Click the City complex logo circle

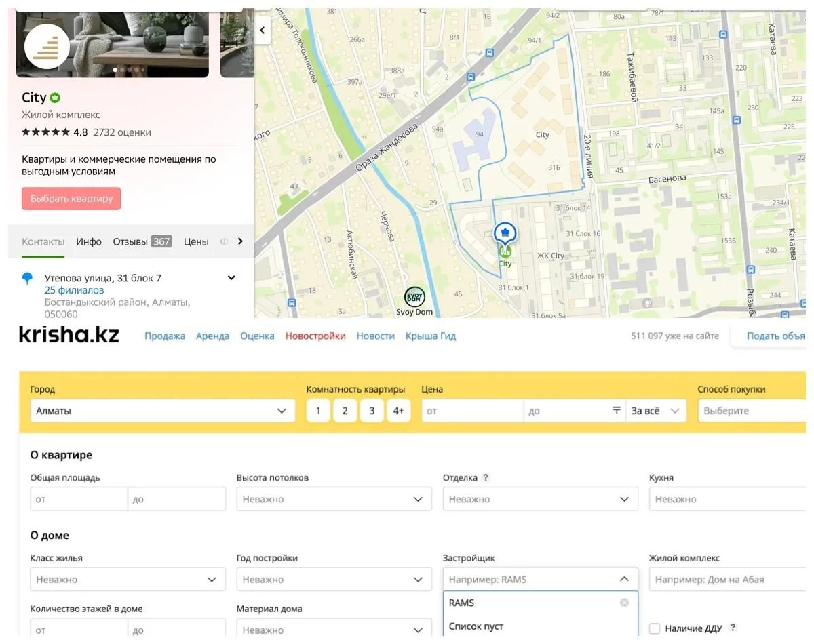pos(47,47)
